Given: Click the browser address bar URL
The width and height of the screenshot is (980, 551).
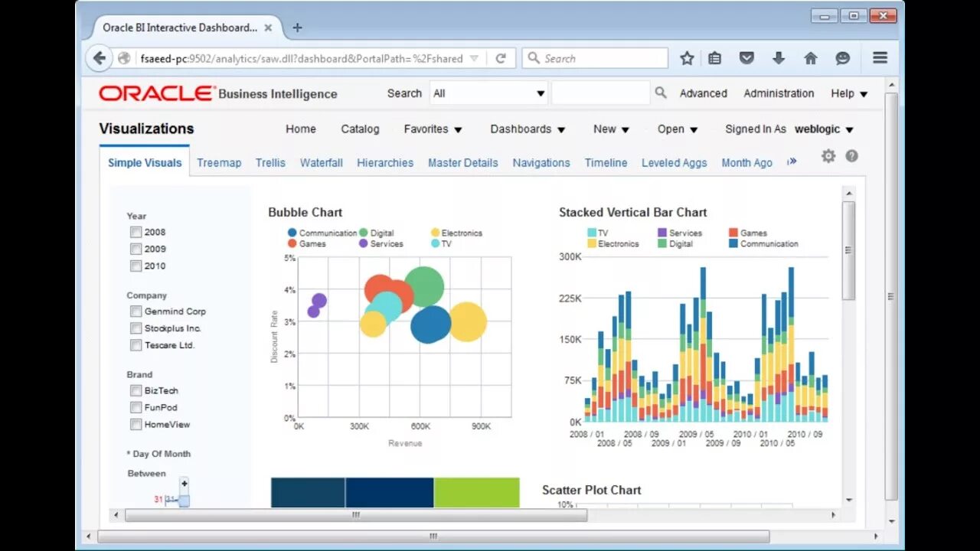Looking at the screenshot, I should coord(302,58).
